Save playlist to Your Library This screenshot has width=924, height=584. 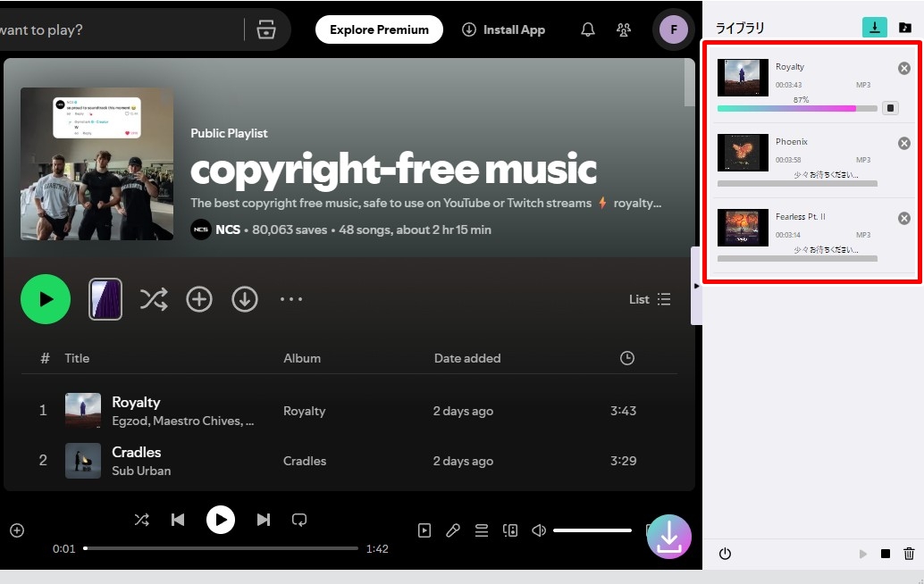(199, 300)
